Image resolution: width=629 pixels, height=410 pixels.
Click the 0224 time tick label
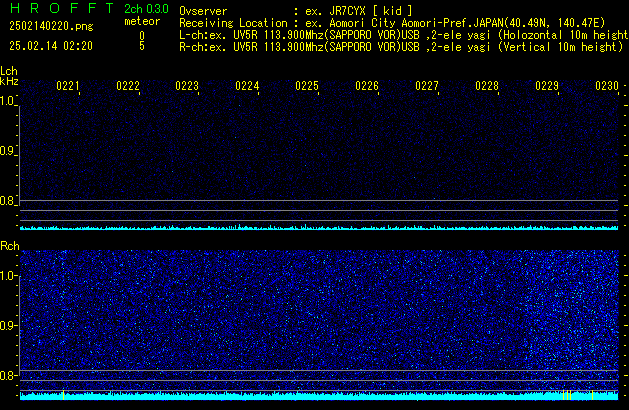pyautogui.click(x=247, y=86)
